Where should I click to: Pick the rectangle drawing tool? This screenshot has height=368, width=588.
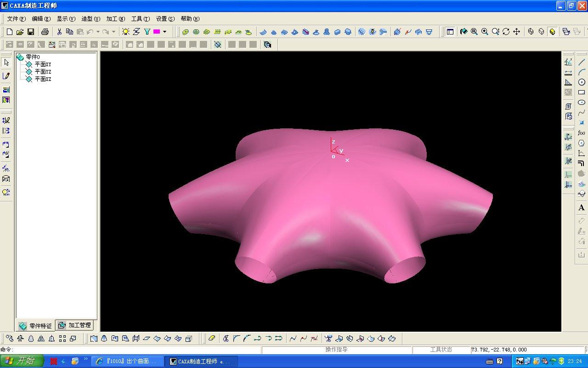pos(582,92)
